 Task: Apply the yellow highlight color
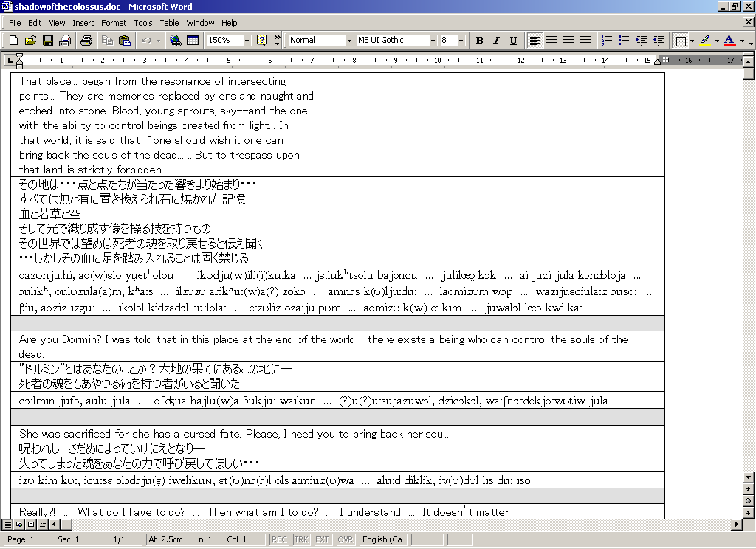click(x=705, y=41)
